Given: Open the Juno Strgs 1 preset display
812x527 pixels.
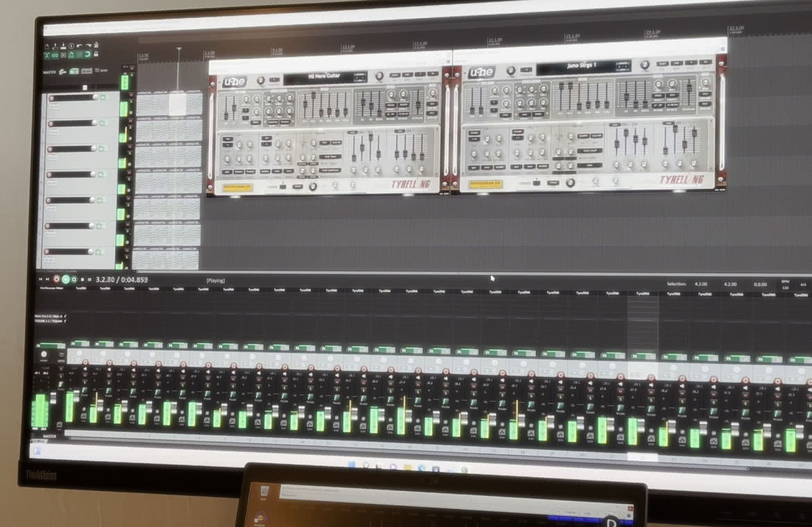Looking at the screenshot, I should click(x=582, y=66).
